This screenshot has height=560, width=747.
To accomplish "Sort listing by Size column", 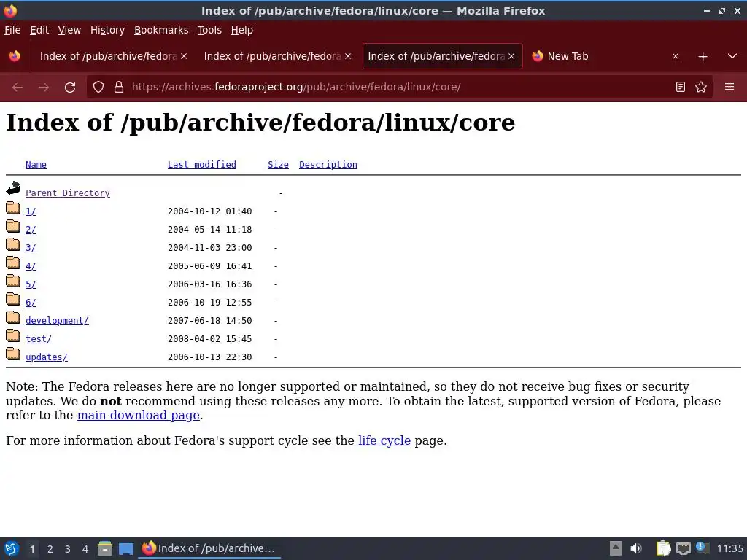I will pos(278,164).
